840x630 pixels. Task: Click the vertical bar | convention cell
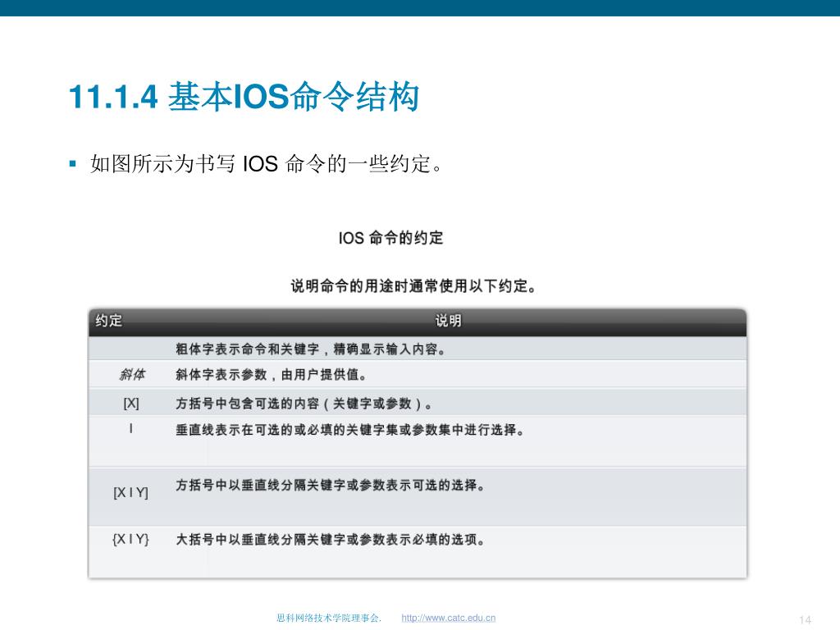coord(130,428)
